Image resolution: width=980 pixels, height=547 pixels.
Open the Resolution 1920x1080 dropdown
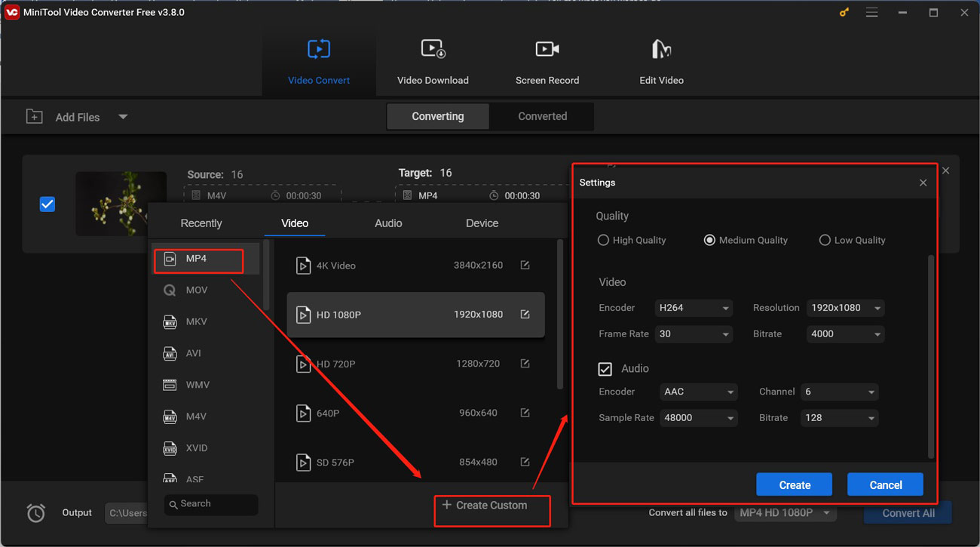coord(845,308)
